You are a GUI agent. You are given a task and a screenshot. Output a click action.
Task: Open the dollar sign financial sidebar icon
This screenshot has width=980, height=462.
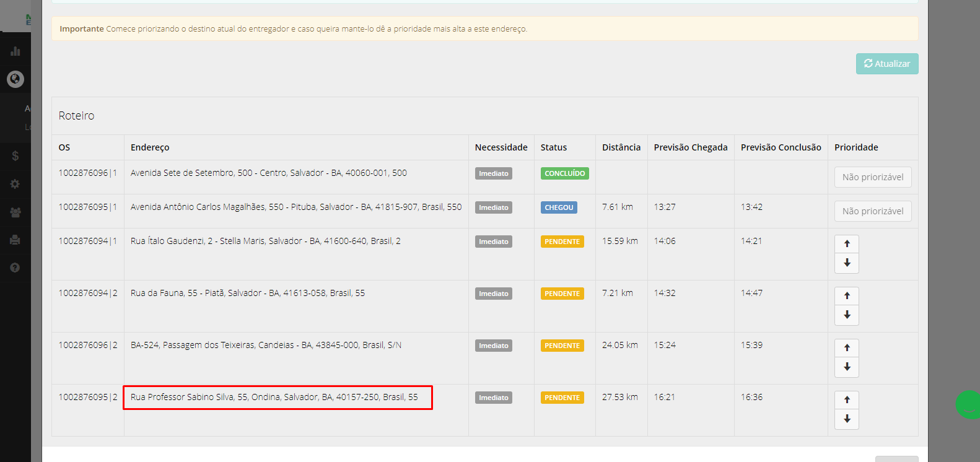point(15,156)
